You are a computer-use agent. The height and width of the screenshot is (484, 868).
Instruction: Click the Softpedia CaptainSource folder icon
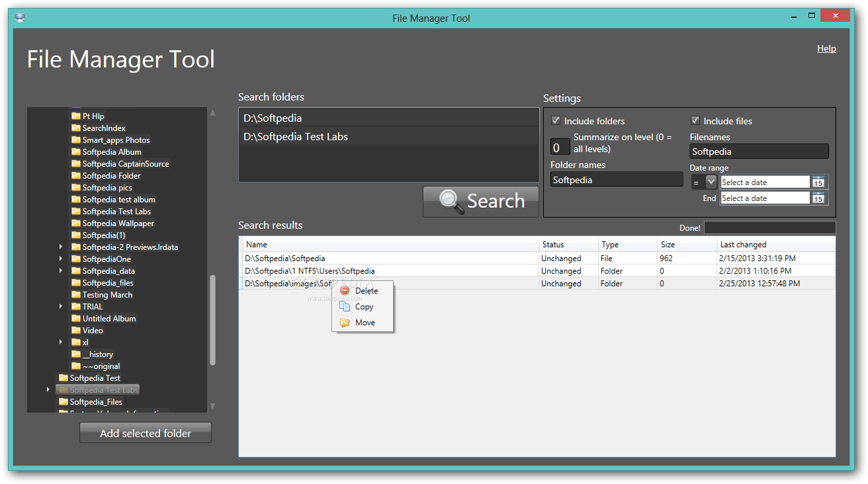(x=76, y=164)
